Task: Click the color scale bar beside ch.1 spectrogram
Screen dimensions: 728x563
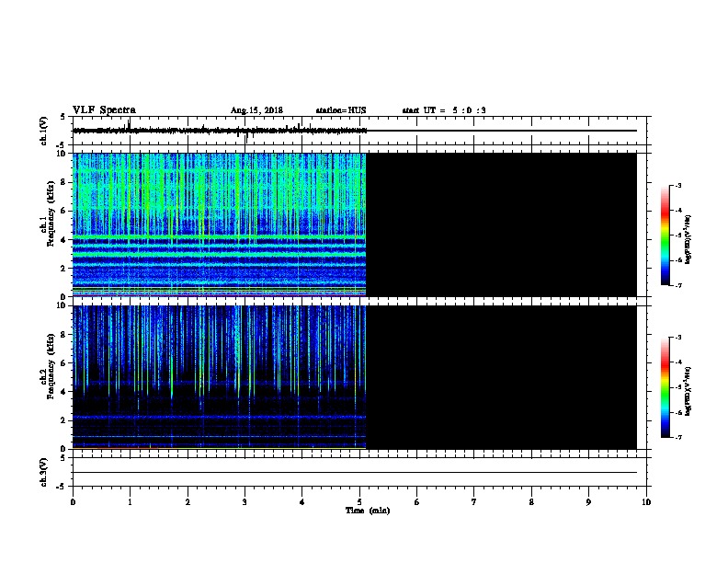Action: pyautogui.click(x=665, y=236)
